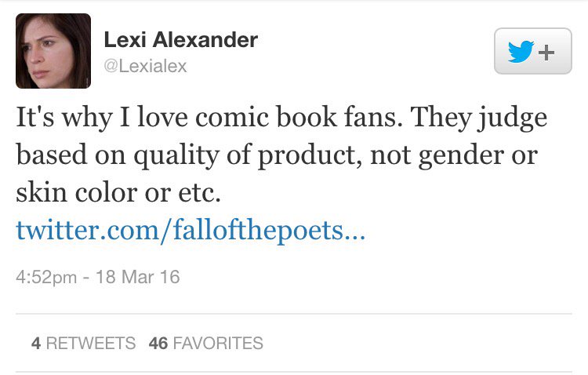View the 46 Favorites list
The image size is (588, 375).
point(205,343)
